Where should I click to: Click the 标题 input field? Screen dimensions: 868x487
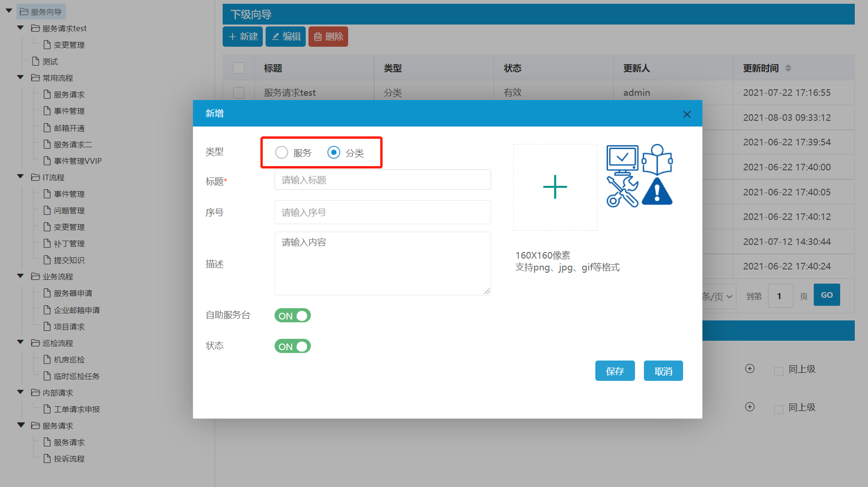click(x=382, y=180)
